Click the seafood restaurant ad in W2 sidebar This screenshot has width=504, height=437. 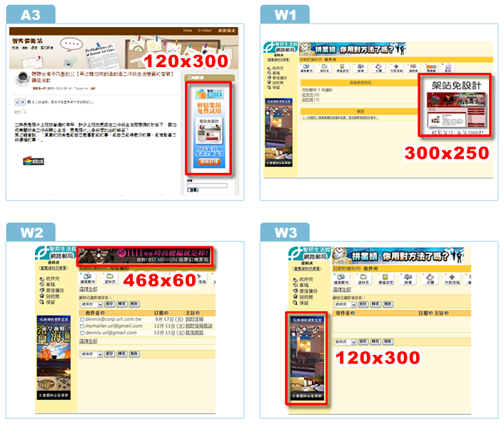pyautogui.click(x=54, y=358)
